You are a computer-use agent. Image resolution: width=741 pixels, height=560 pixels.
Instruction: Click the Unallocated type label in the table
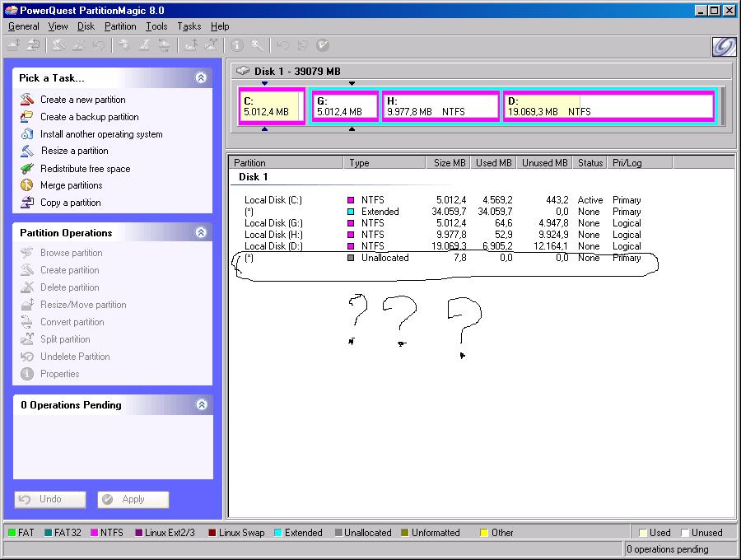click(385, 258)
